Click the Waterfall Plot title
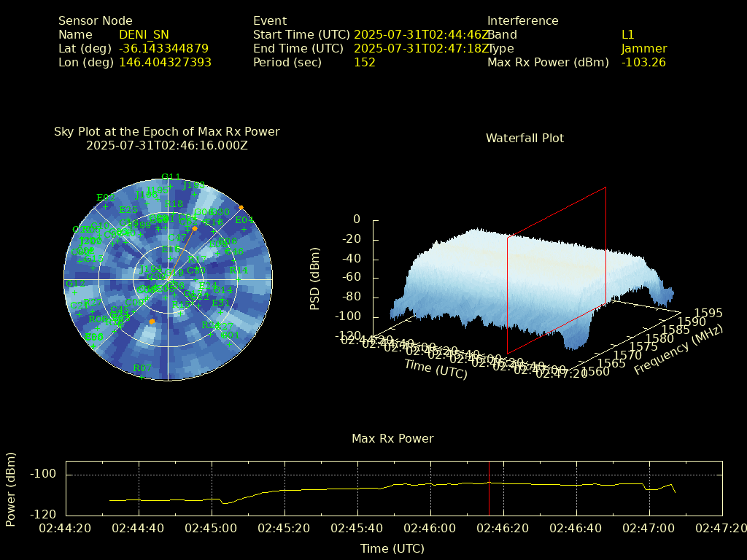The image size is (747, 560). [x=525, y=138]
